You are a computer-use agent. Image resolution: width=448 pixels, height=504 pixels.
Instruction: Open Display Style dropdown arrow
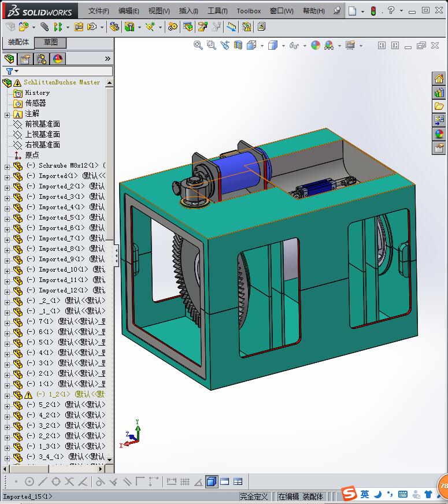point(283,46)
